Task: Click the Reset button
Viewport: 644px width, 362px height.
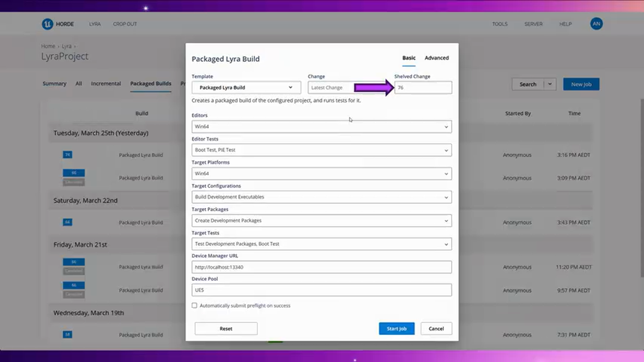Action: click(226, 329)
